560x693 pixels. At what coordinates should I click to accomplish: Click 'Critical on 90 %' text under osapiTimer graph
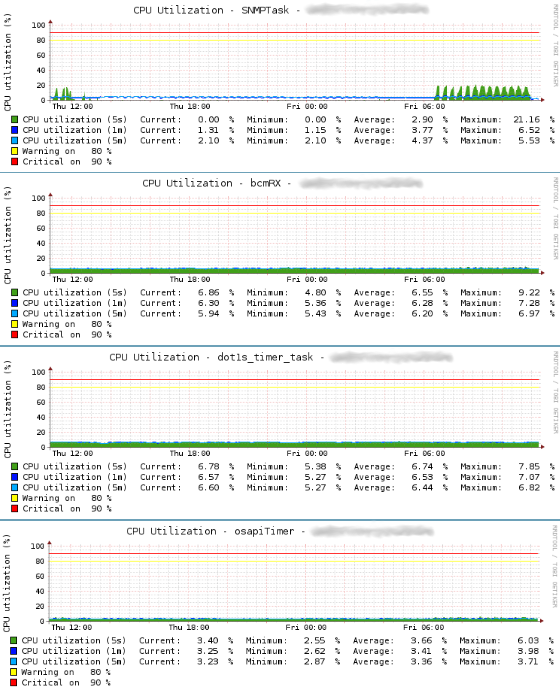point(66,683)
